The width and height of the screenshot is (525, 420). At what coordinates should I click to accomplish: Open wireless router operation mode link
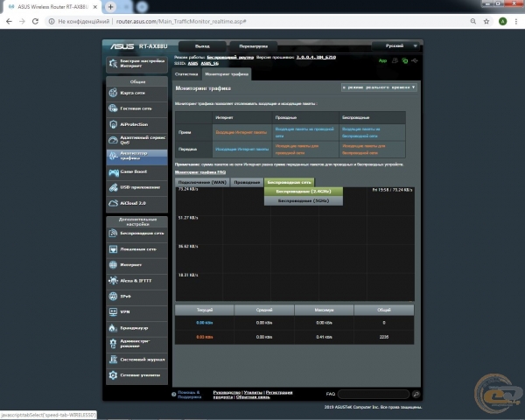[x=230, y=57]
